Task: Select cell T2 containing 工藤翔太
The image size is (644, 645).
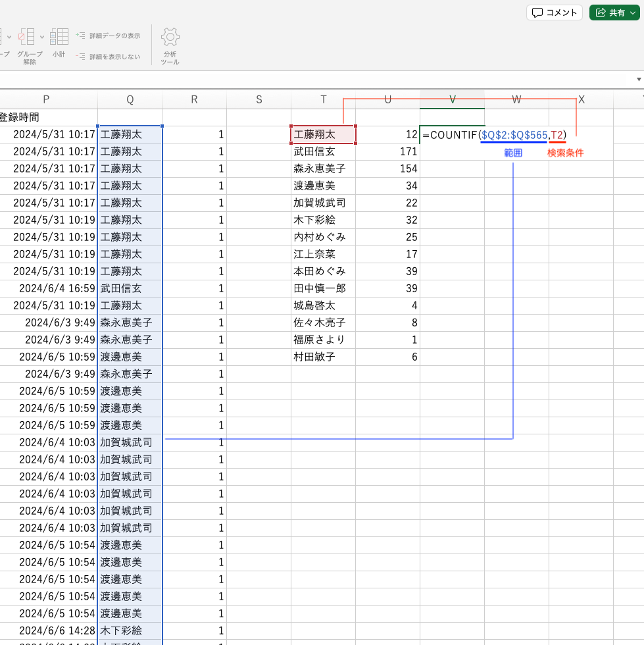Action: [x=323, y=134]
